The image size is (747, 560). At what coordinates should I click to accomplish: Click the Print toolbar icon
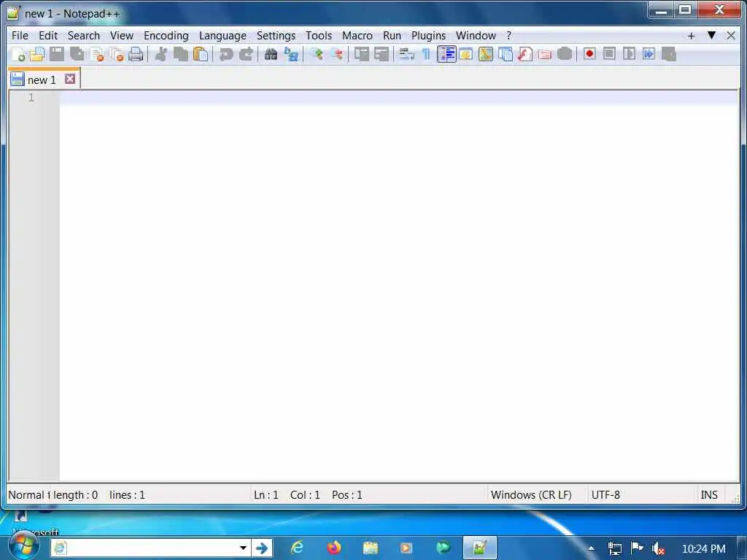coord(136,54)
